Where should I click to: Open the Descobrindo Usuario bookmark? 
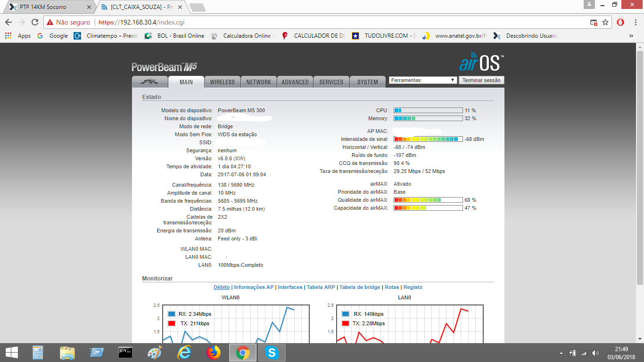coord(525,36)
